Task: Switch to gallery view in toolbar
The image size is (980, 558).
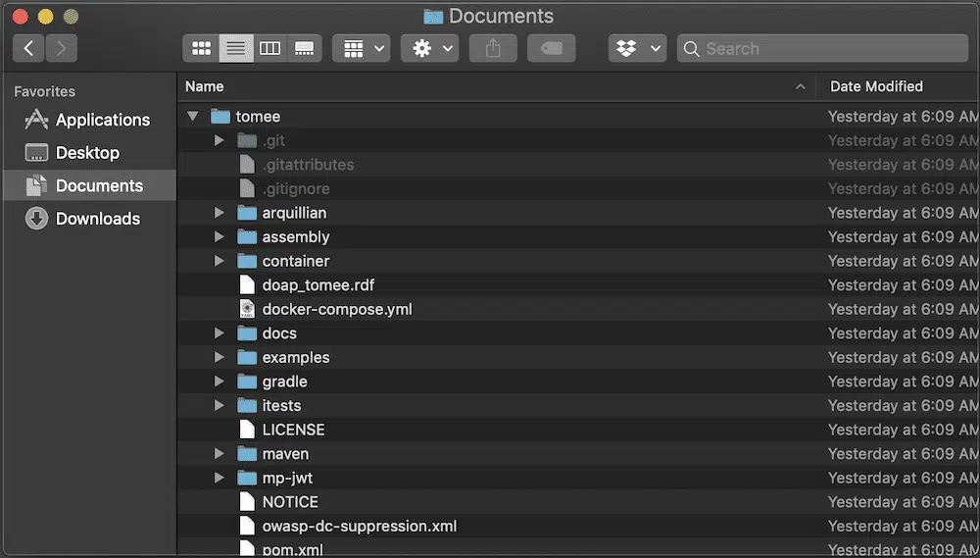Action: [x=304, y=48]
